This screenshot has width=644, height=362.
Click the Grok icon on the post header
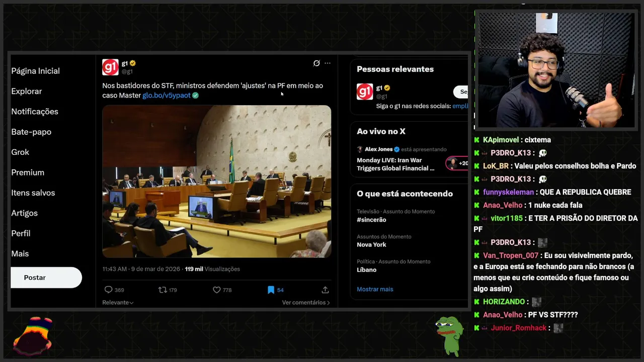point(316,63)
